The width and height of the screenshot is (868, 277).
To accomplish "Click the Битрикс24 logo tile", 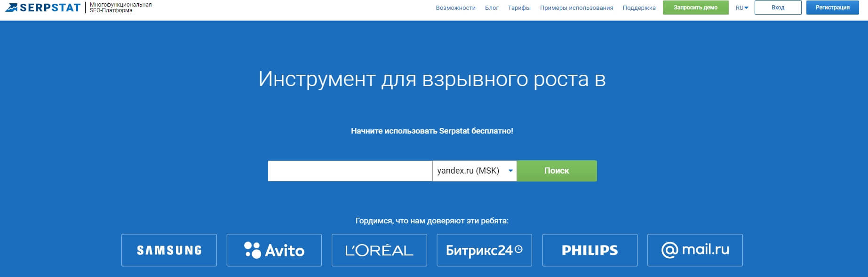I will 484,250.
